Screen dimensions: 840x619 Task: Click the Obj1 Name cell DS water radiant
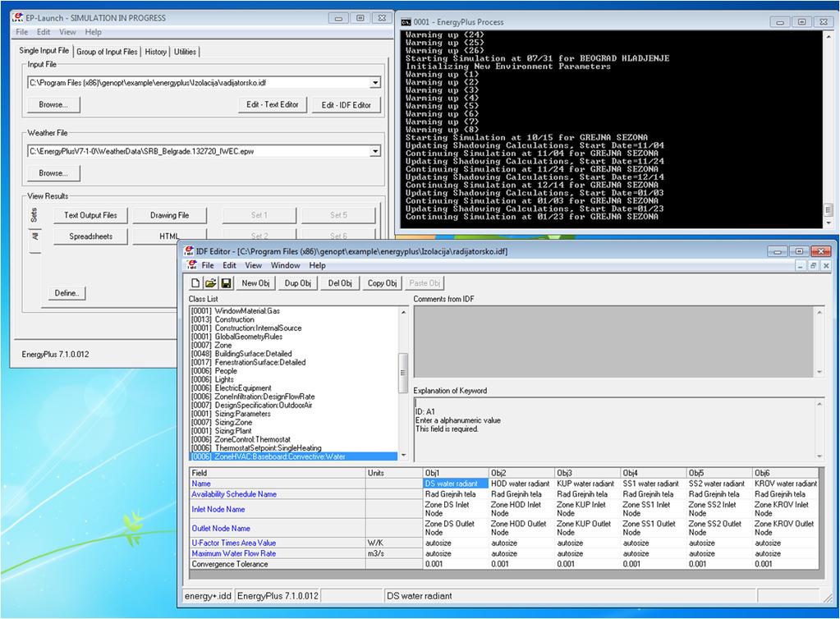coord(456,484)
